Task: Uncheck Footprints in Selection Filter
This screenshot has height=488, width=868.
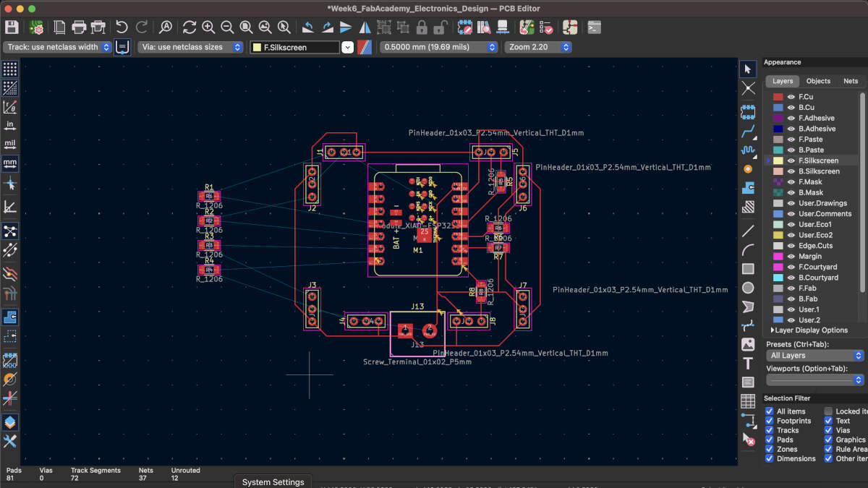Action: point(770,421)
